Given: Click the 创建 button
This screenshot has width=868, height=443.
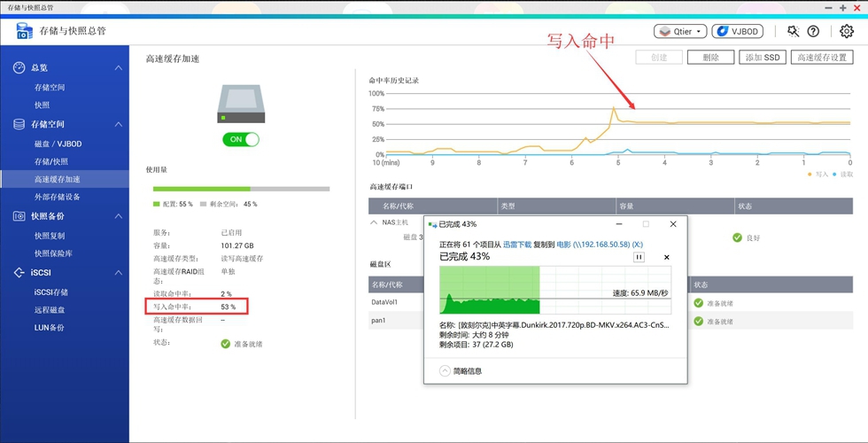Looking at the screenshot, I should point(659,57).
